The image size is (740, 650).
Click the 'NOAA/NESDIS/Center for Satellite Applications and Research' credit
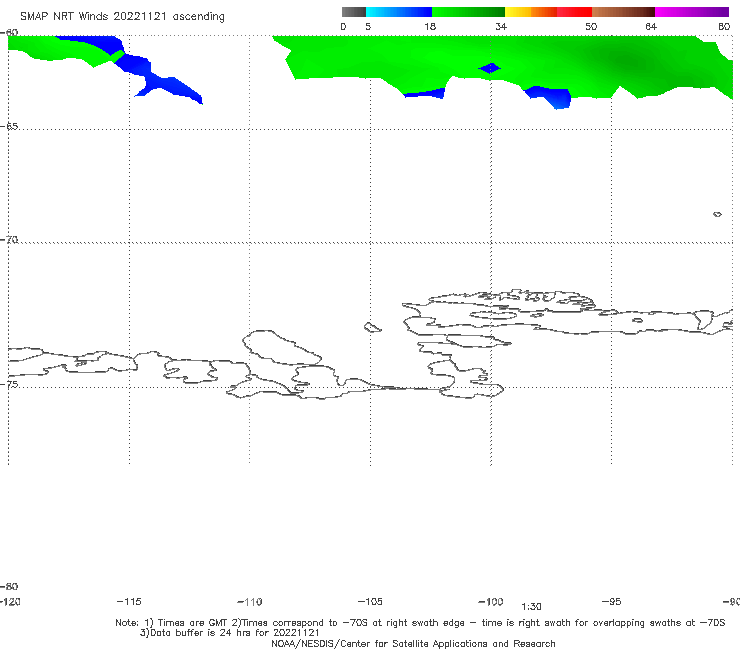click(413, 643)
